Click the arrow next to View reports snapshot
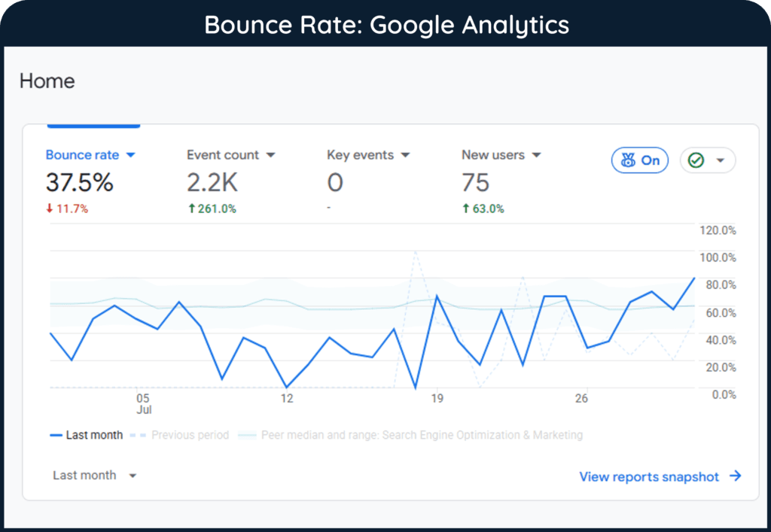The width and height of the screenshot is (771, 532). tap(735, 476)
